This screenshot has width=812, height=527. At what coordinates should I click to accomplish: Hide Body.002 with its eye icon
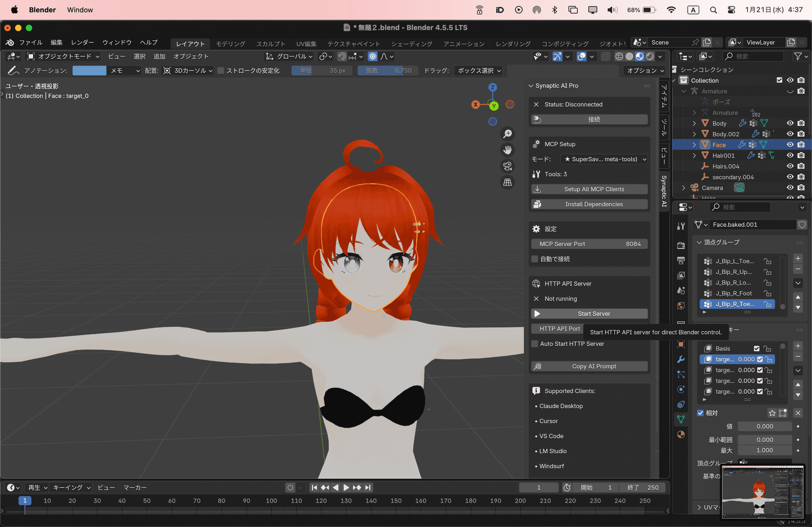(x=790, y=134)
